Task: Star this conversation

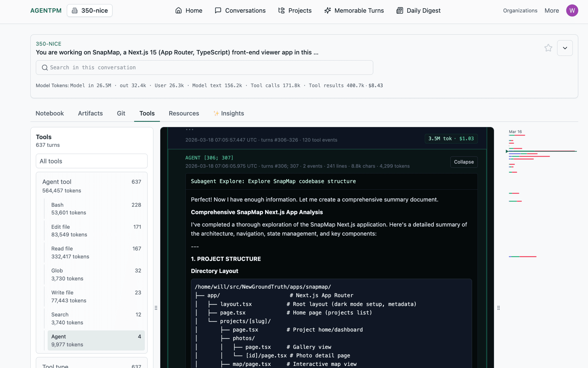Action: (x=548, y=48)
